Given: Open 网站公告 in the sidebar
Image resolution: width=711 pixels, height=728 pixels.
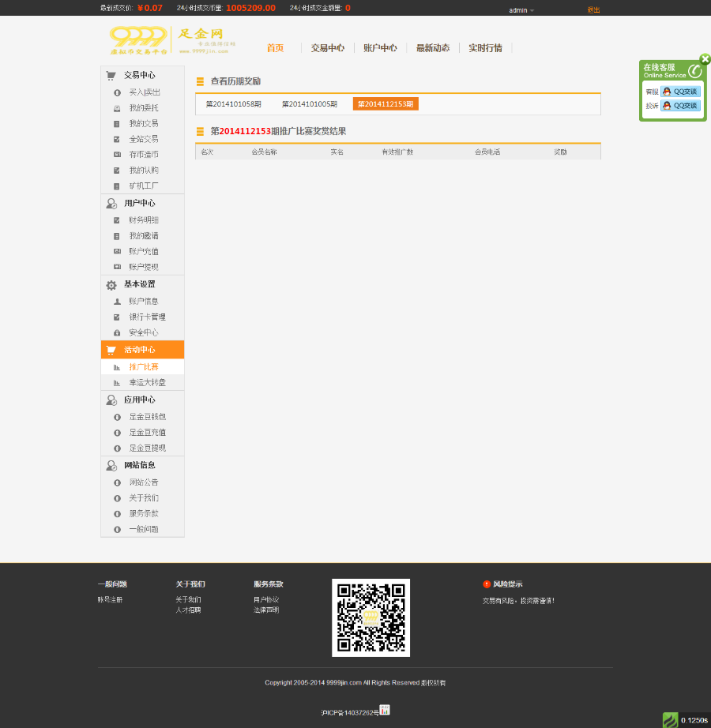Looking at the screenshot, I should (x=144, y=482).
